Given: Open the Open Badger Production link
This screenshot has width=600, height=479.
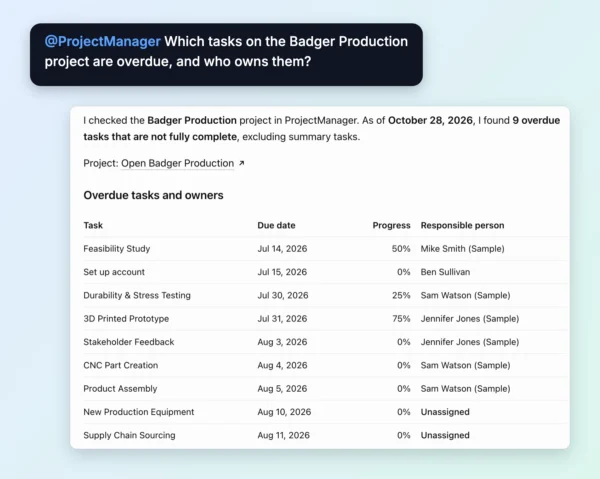Looking at the screenshot, I should (178, 163).
